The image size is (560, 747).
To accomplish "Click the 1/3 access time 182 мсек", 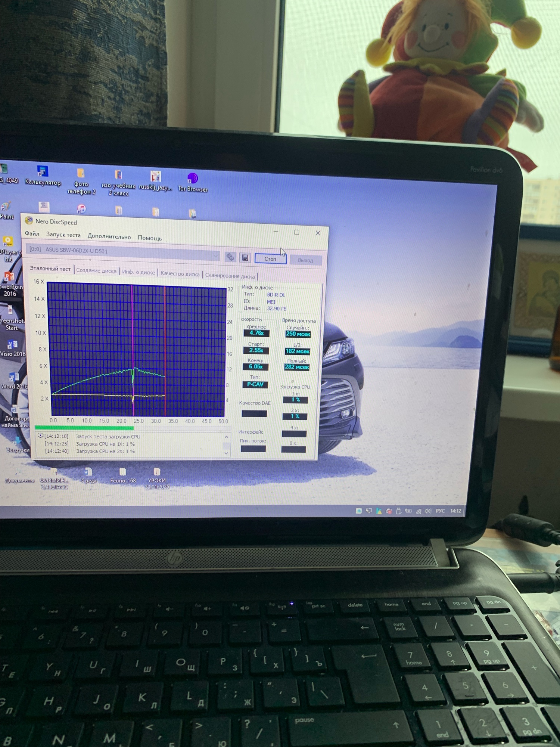I will [297, 351].
